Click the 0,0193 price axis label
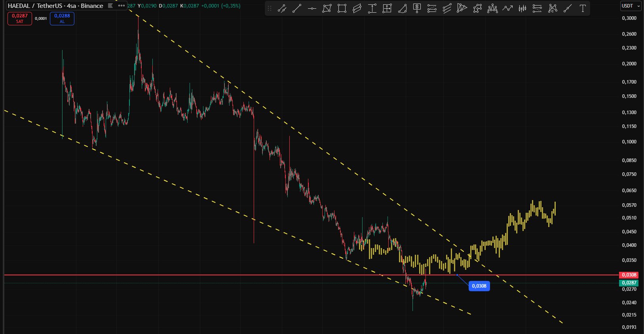 (x=629, y=327)
